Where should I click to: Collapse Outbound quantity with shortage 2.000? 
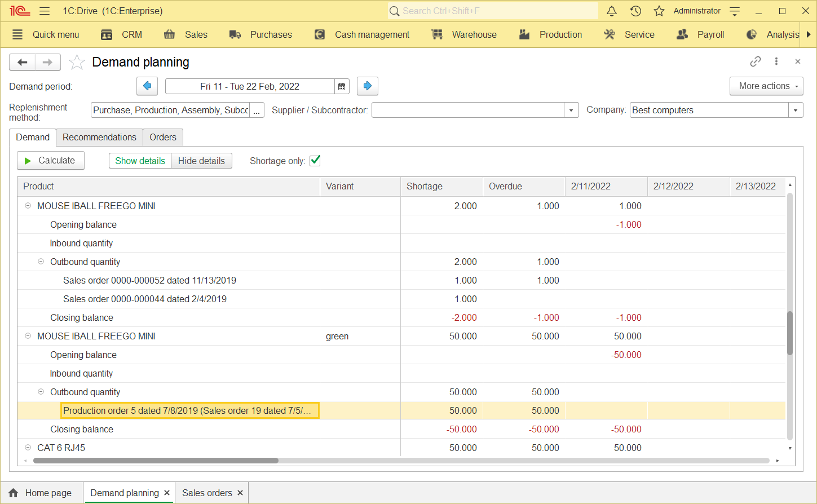[41, 262]
